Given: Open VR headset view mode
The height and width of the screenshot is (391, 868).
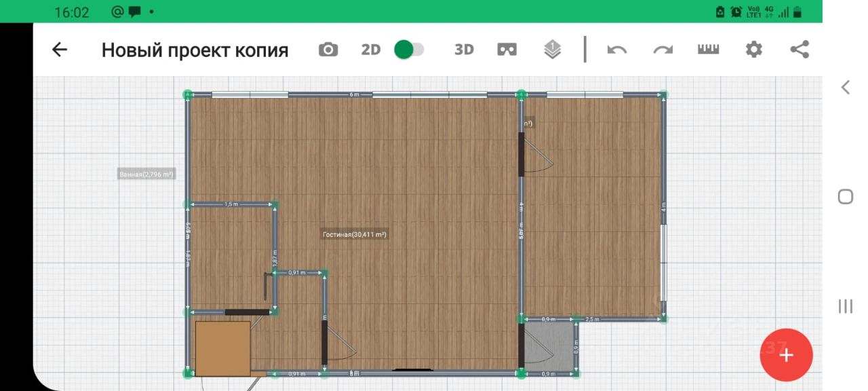Looking at the screenshot, I should (x=507, y=50).
